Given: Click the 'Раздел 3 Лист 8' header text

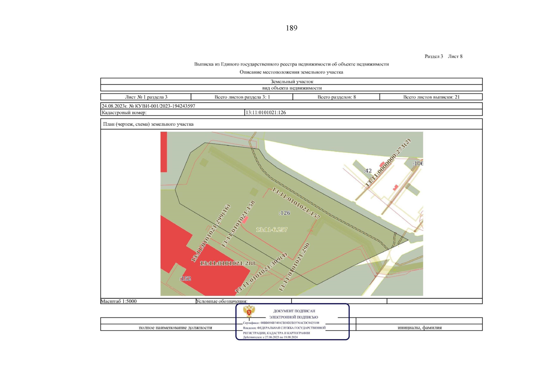Looking at the screenshot, I should (x=443, y=56).
